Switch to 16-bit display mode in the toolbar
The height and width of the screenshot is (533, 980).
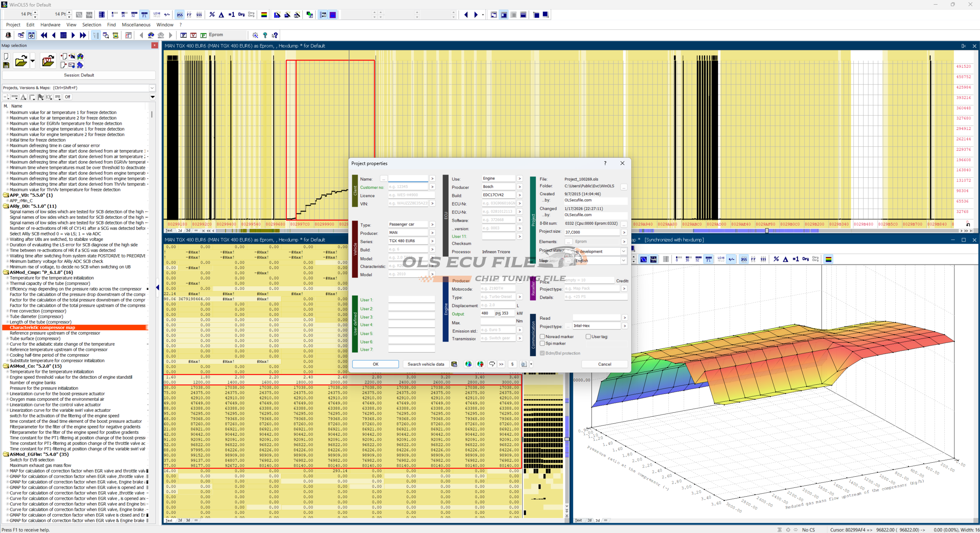pos(124,15)
